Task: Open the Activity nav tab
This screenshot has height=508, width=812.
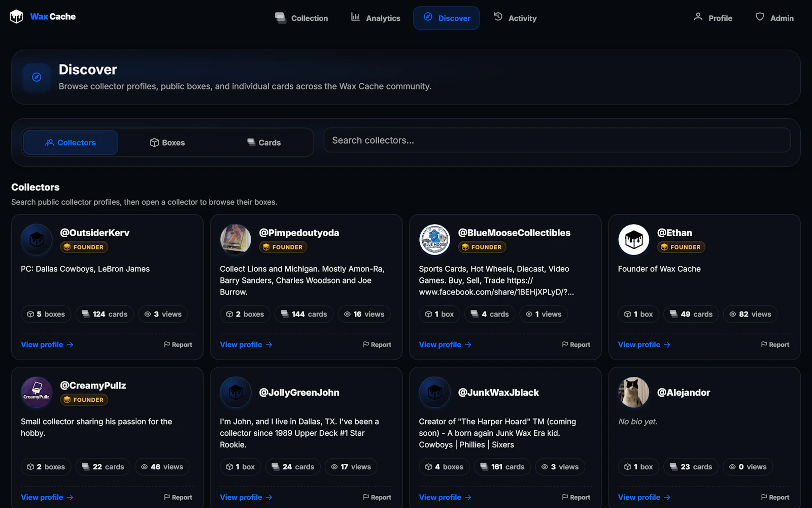Action: coord(515,18)
